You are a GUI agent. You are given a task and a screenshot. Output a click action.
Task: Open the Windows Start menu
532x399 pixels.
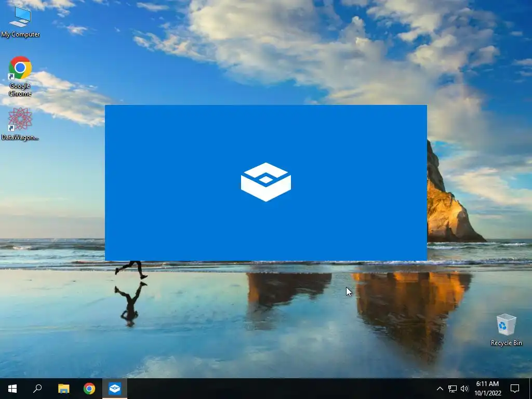point(12,389)
